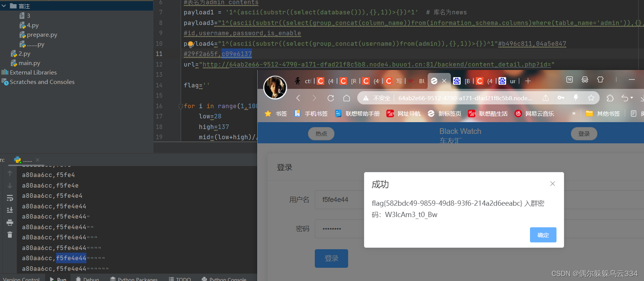Click the lightning speed-mode icon
The width and height of the screenshot is (644, 281).
[576, 98]
